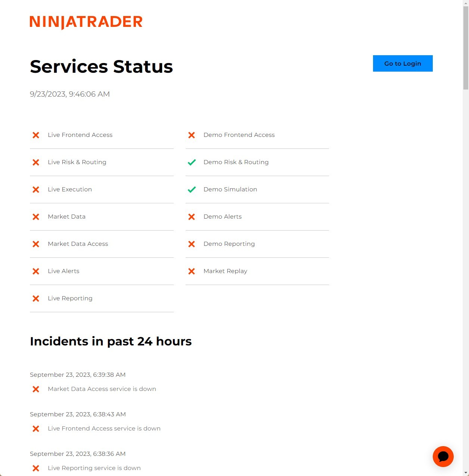Click the Market Data Access service is down message

[x=102, y=389]
